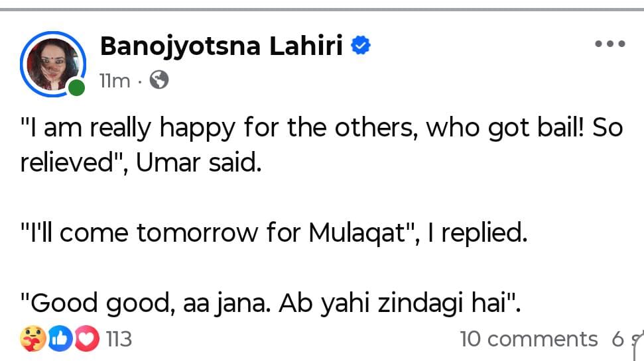This screenshot has width=644, height=361.
Task: Click the shares count number 6
Action: pos(617,339)
